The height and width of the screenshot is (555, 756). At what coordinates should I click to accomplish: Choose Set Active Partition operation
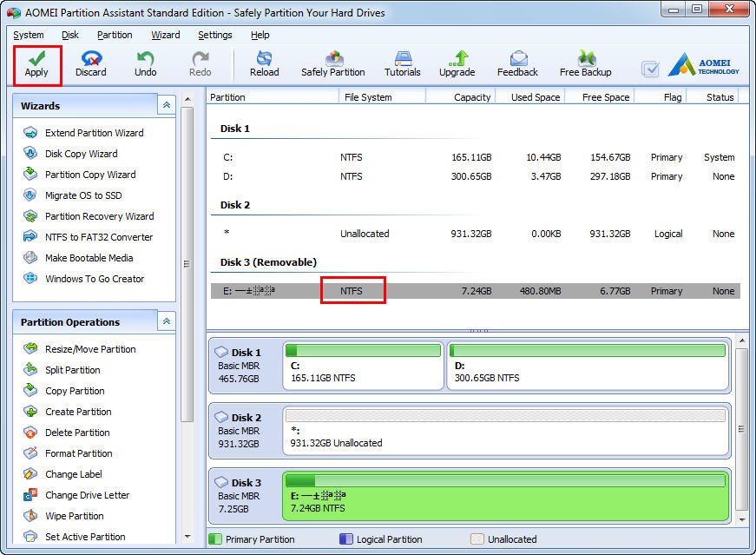75,536
